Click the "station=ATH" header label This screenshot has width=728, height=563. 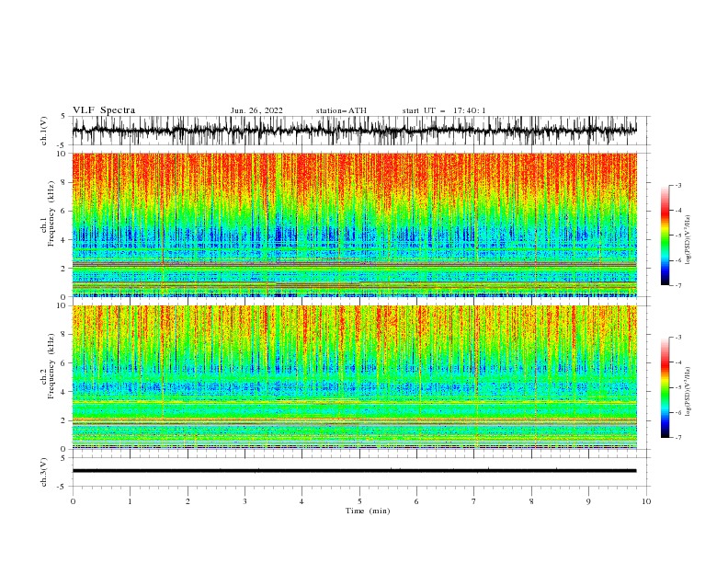[x=341, y=110]
